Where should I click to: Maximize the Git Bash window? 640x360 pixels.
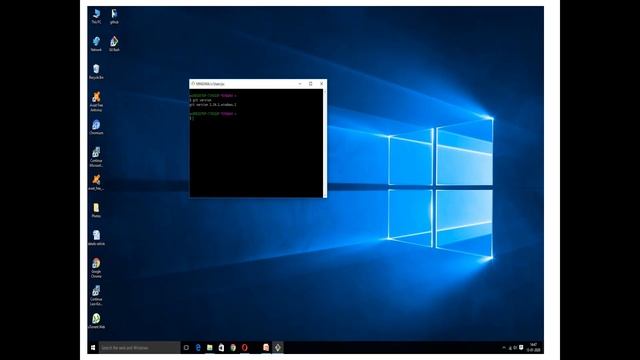[311, 84]
